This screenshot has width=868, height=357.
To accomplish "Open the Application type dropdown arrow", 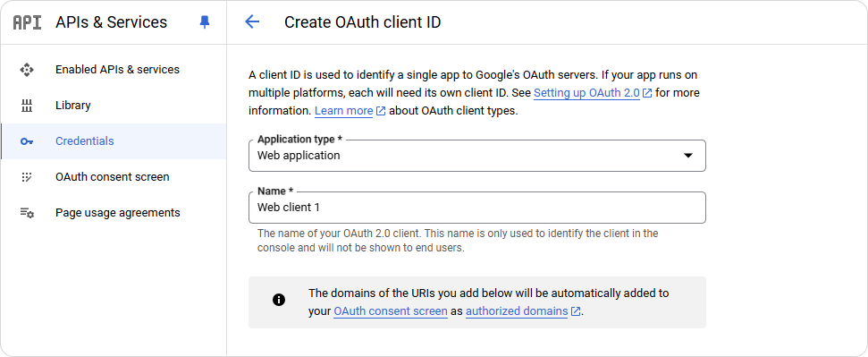I will (688, 156).
